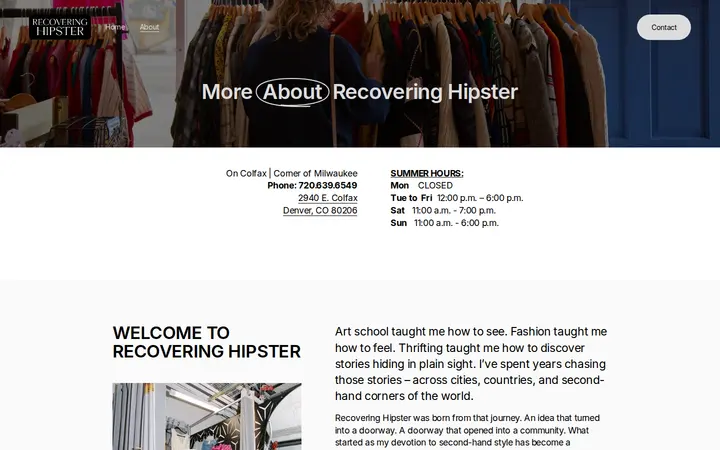The image size is (720, 450).
Task: Click the Recovering Hipster was born paragraph
Action: tap(467, 430)
